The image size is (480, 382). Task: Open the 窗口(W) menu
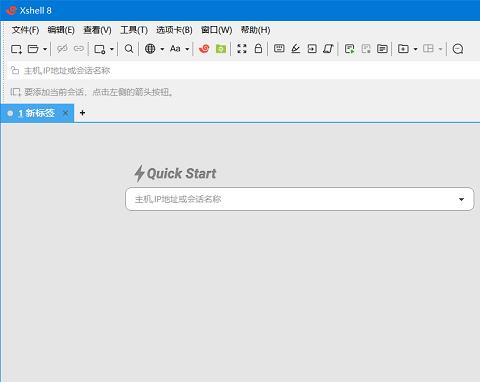tap(217, 30)
